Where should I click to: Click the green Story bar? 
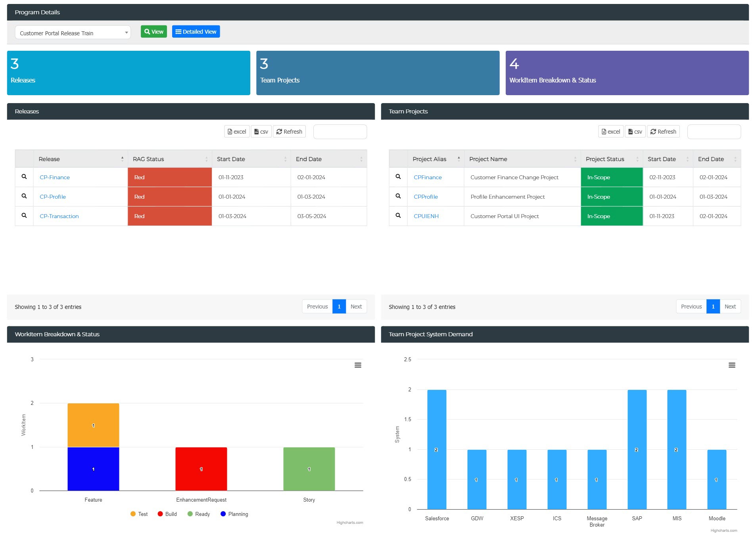coord(309,469)
